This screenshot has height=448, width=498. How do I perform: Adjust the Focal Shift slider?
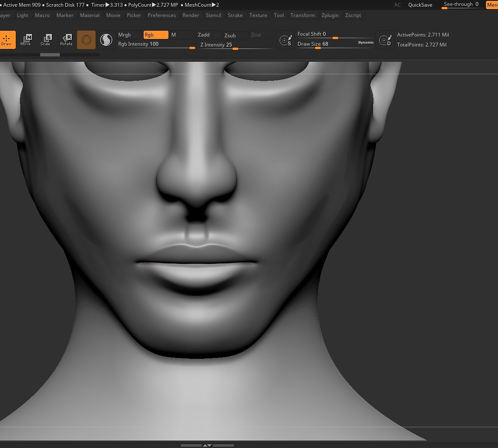click(x=335, y=35)
